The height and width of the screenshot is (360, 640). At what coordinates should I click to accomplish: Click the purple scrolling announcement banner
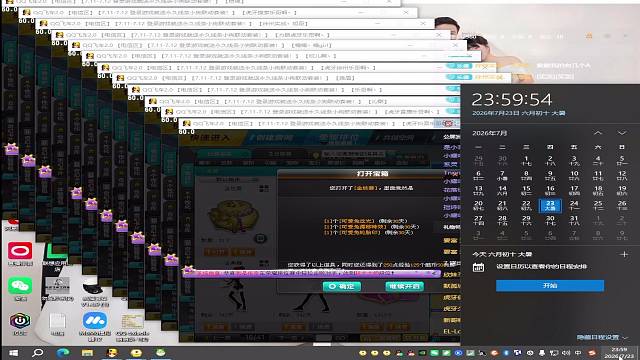pos(311,273)
